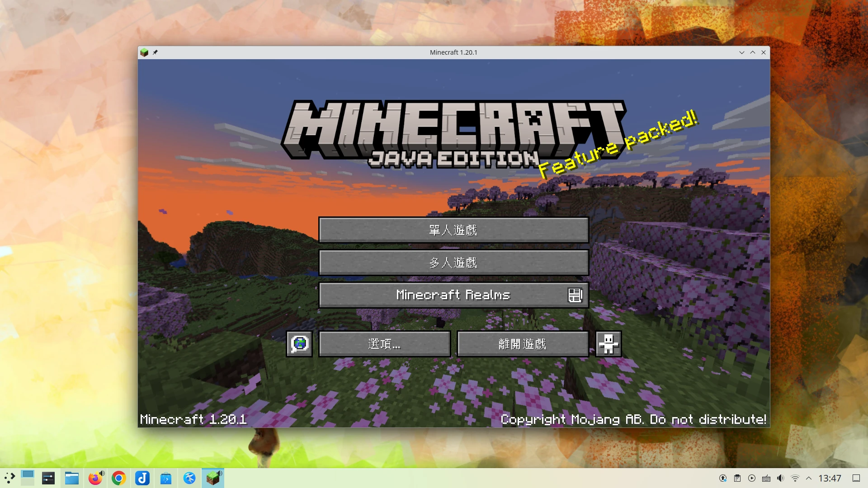Screen dimensions: 868x488
Task: Open the Discover software store icon
Action: coord(166,478)
